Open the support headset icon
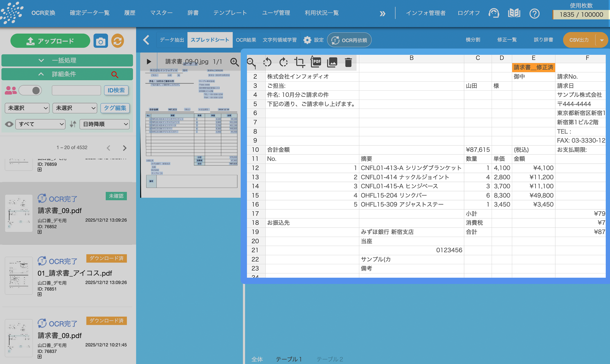Screen dimensions: 610x364 coord(494,13)
